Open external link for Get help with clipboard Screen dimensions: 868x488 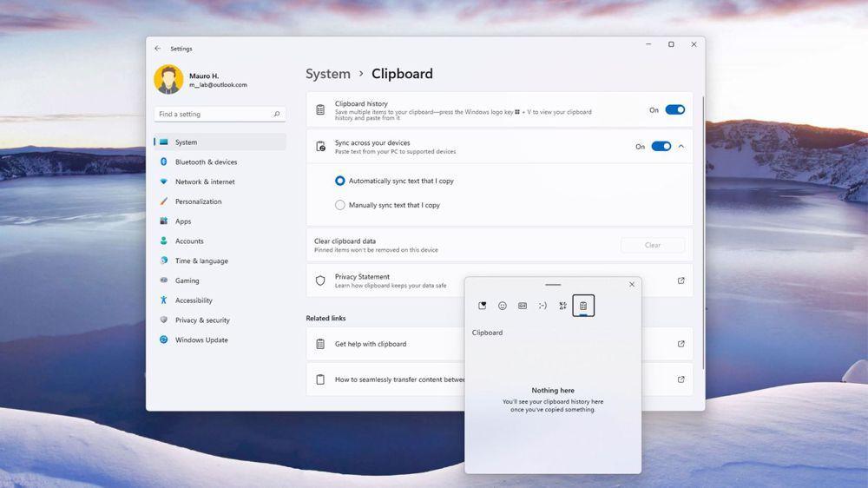tap(681, 344)
